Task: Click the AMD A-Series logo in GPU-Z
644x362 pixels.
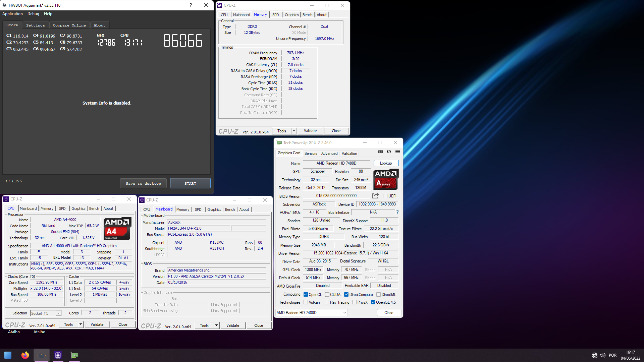Action: [386, 180]
